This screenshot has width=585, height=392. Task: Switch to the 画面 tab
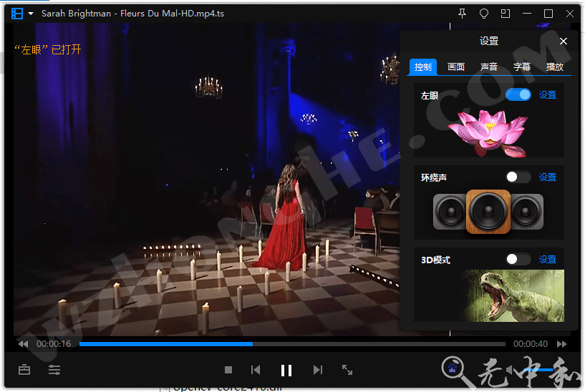[x=456, y=67]
